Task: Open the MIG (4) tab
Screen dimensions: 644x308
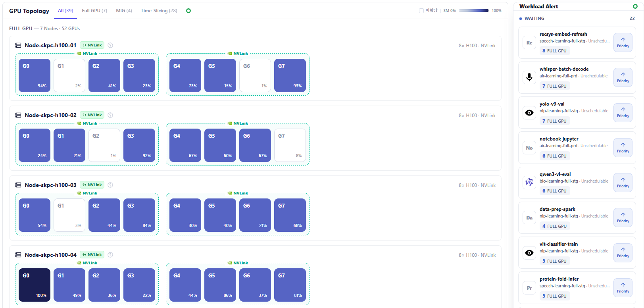Action: pyautogui.click(x=124, y=11)
